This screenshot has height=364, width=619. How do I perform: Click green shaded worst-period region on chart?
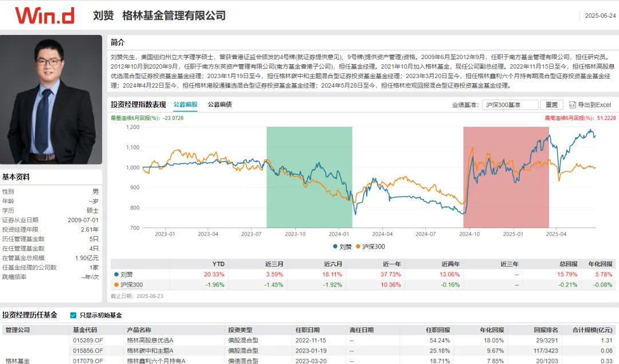[309, 177]
